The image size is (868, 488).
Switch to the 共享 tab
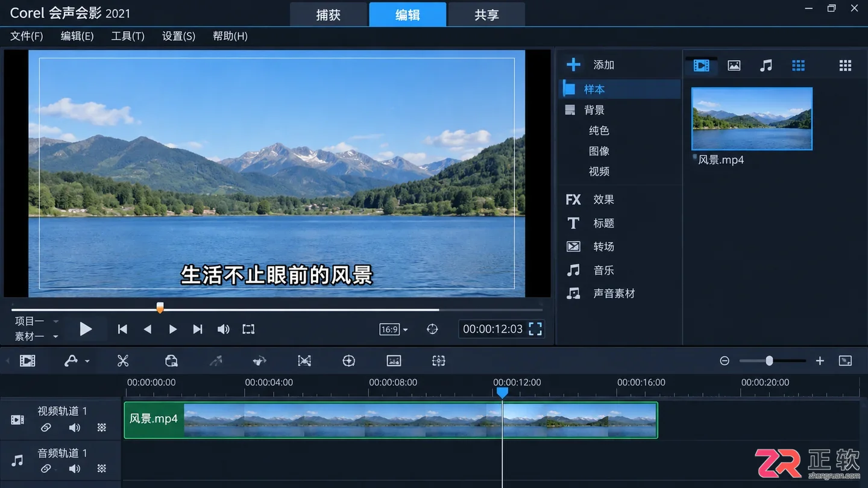[486, 14]
